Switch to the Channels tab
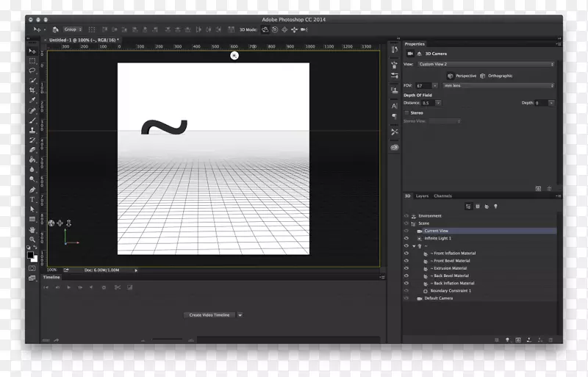 click(442, 196)
